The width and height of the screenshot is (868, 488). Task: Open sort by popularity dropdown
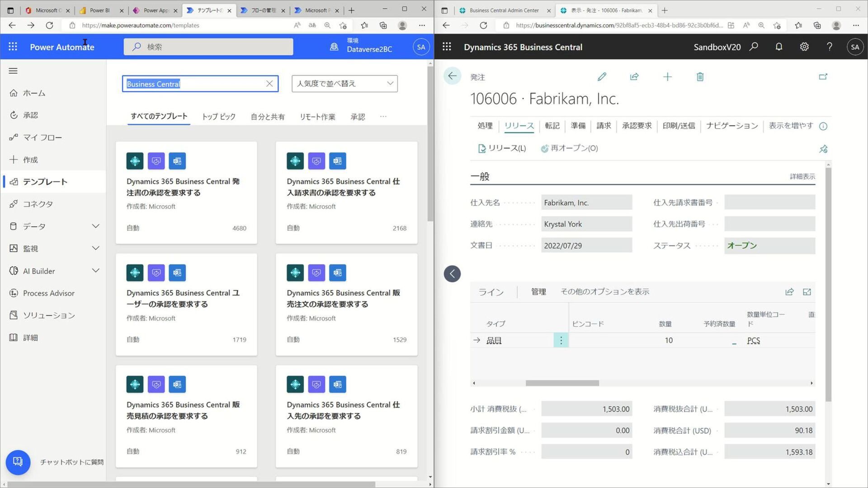coord(344,84)
